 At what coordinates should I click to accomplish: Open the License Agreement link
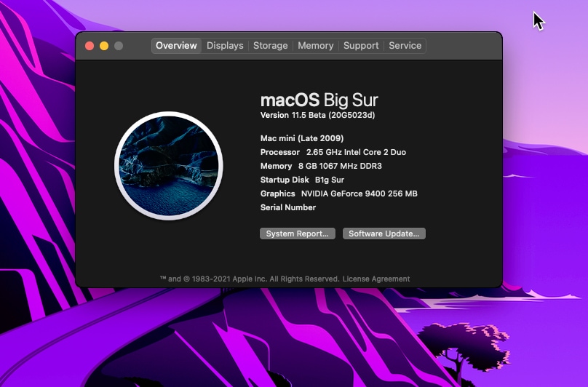376,279
